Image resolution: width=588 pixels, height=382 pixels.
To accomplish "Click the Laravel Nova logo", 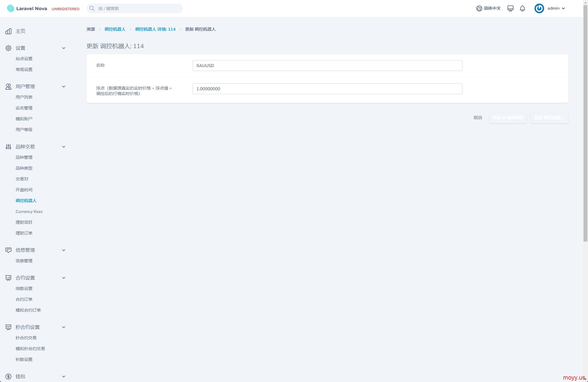I will (x=27, y=8).
